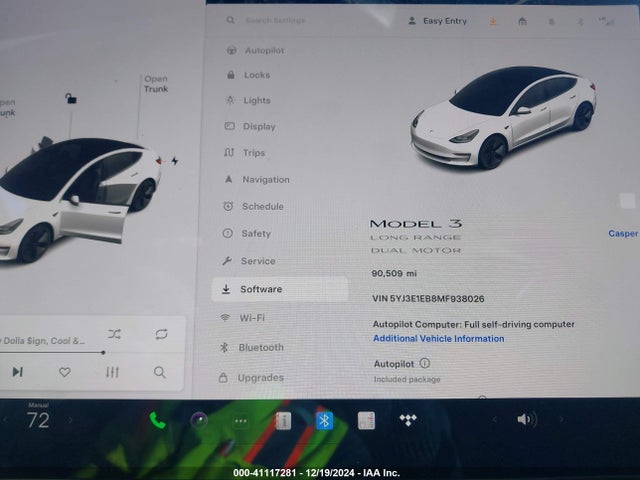The height and width of the screenshot is (480, 640).
Task: Tap the LTE signal icon in header
Action: (606, 22)
